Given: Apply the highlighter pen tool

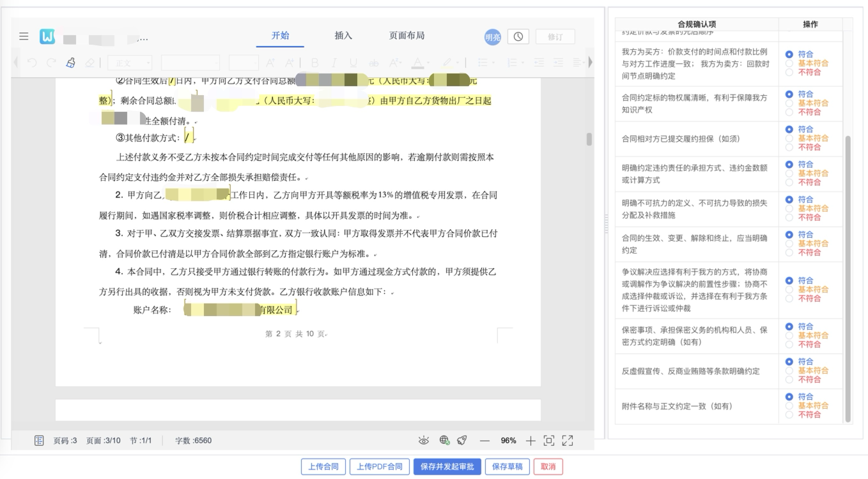Looking at the screenshot, I should pos(447,63).
